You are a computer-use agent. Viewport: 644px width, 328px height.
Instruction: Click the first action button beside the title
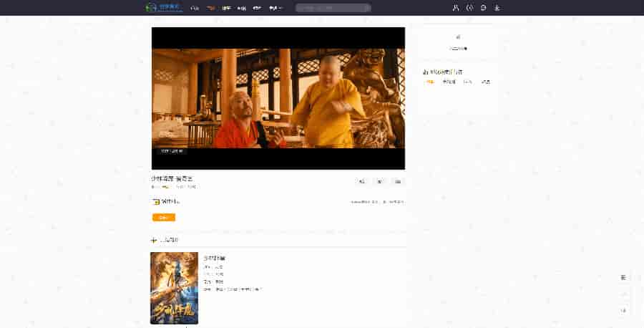coord(361,182)
